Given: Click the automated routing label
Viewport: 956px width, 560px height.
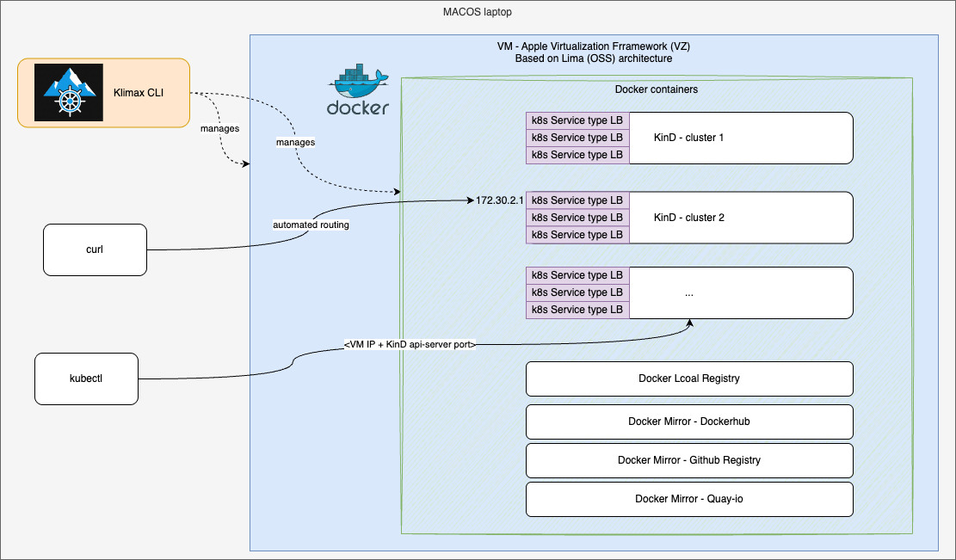Looking at the screenshot, I should (x=311, y=225).
